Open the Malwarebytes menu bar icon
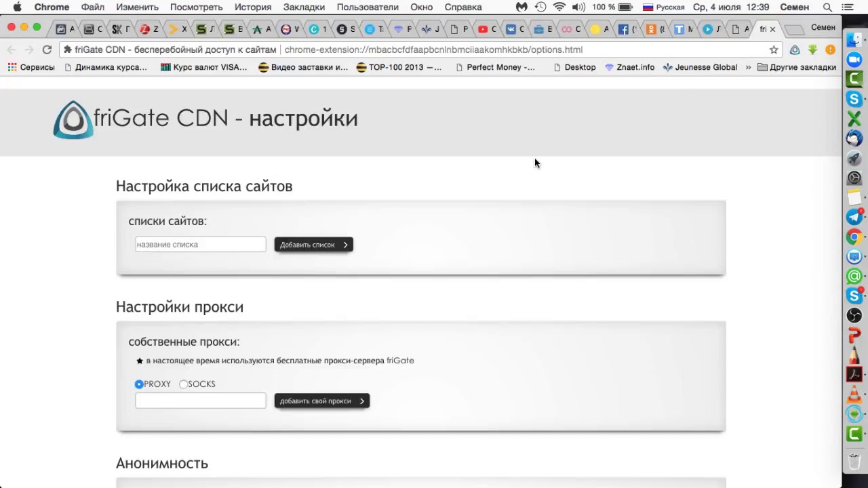The height and width of the screenshot is (488, 868). click(521, 7)
